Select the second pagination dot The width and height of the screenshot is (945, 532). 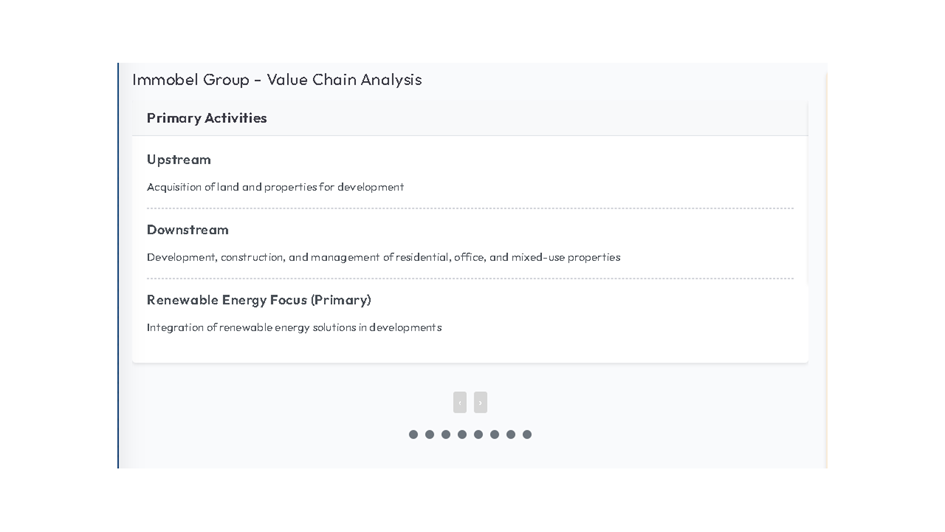[429, 435]
